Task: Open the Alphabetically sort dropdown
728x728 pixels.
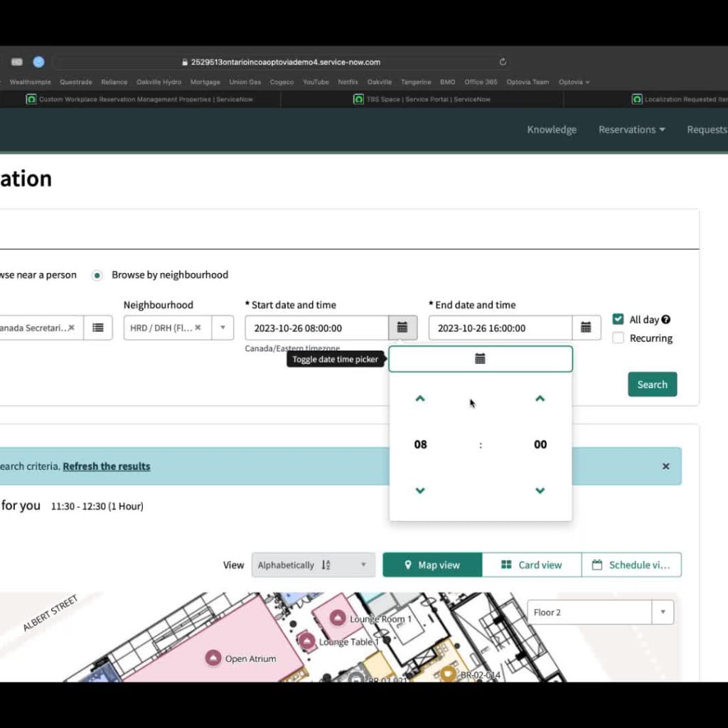Action: 363,564
